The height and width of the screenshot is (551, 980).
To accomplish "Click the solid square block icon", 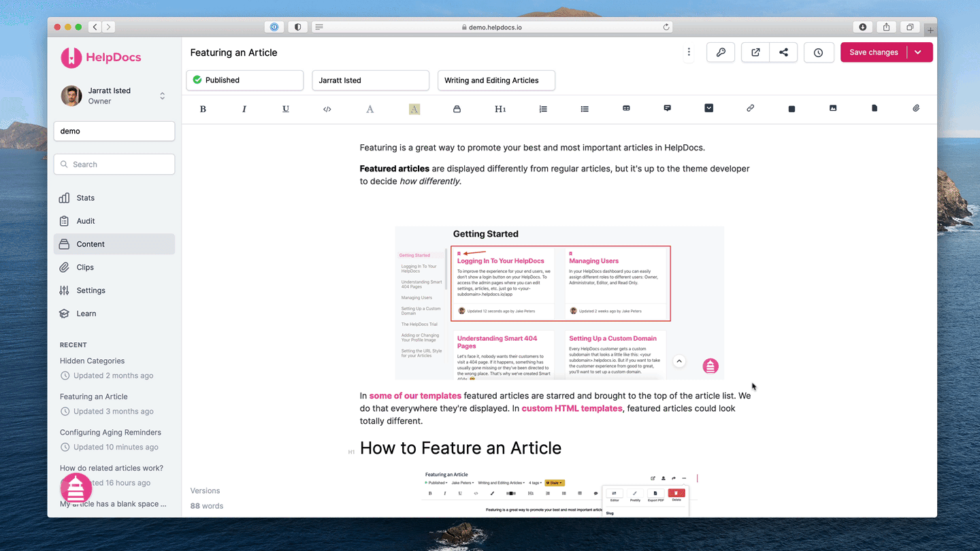I will 791,109.
